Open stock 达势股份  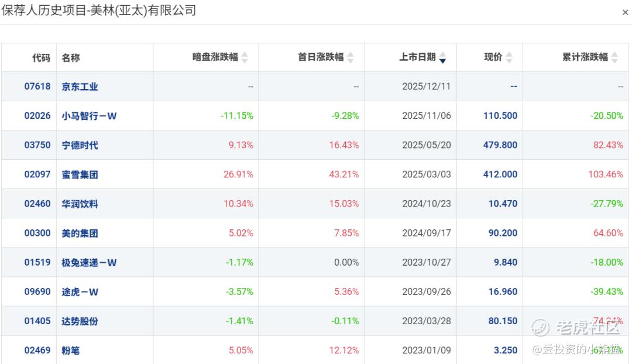pos(80,321)
